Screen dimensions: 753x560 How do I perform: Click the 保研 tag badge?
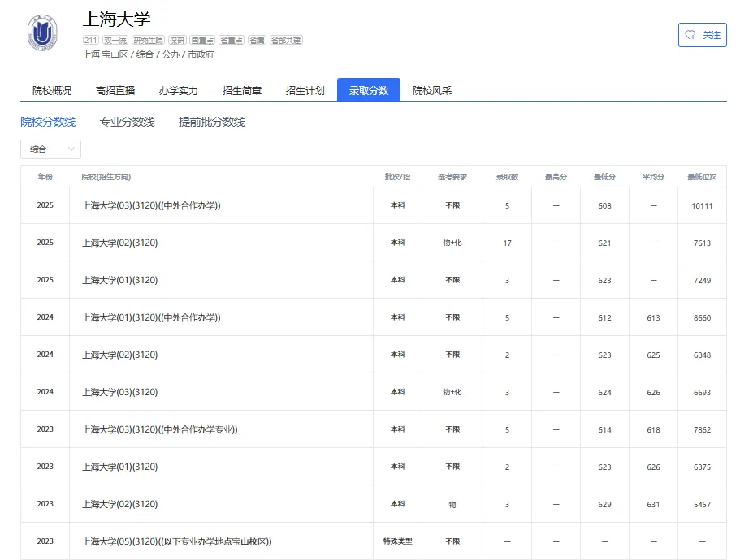click(x=177, y=41)
